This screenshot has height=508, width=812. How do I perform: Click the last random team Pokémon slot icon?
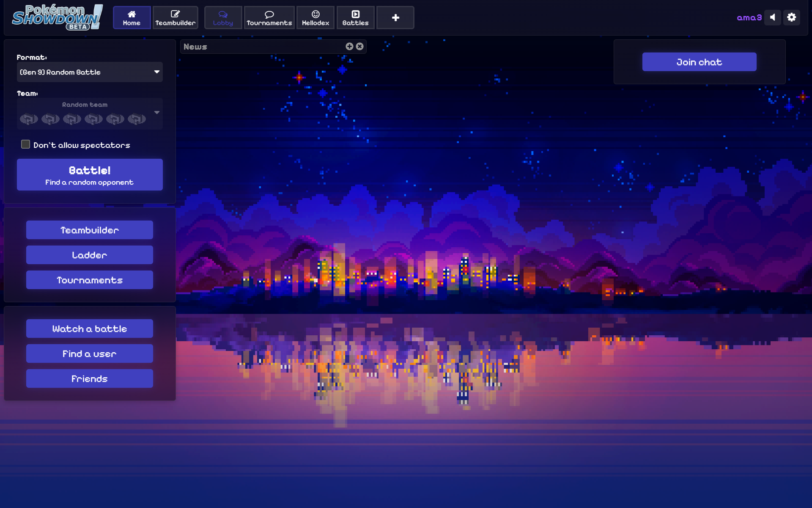pyautogui.click(x=137, y=119)
